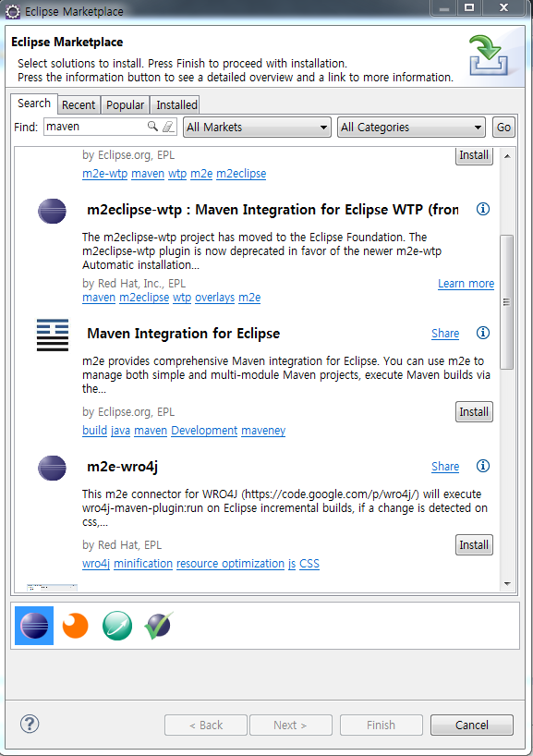Image resolution: width=533 pixels, height=756 pixels.
Task: Open the All Markets dropdown
Action: [257, 128]
